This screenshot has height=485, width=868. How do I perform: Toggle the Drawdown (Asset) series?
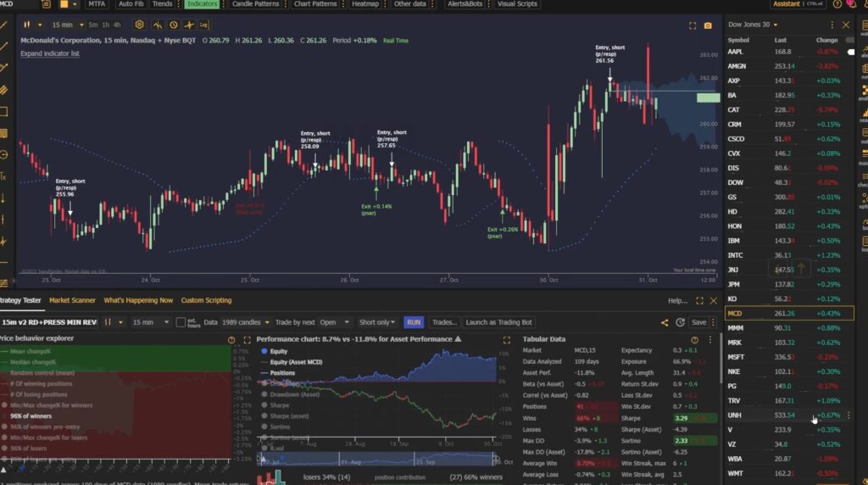coord(291,395)
